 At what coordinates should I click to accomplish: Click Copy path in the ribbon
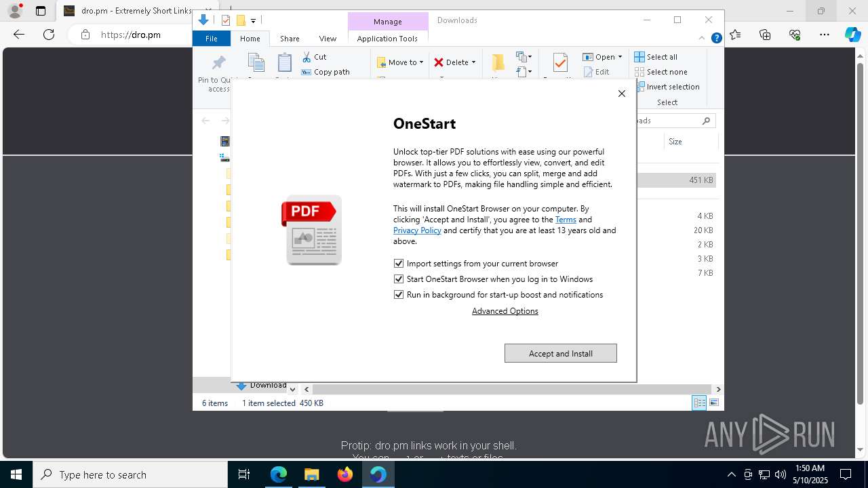pyautogui.click(x=325, y=72)
